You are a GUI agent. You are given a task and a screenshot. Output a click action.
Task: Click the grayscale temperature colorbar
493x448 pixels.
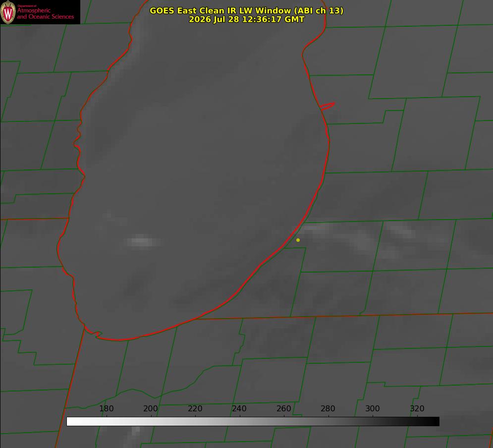[x=253, y=421]
